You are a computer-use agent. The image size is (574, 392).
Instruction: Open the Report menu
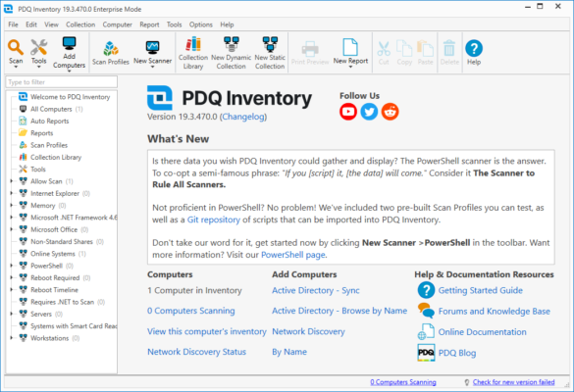(149, 24)
